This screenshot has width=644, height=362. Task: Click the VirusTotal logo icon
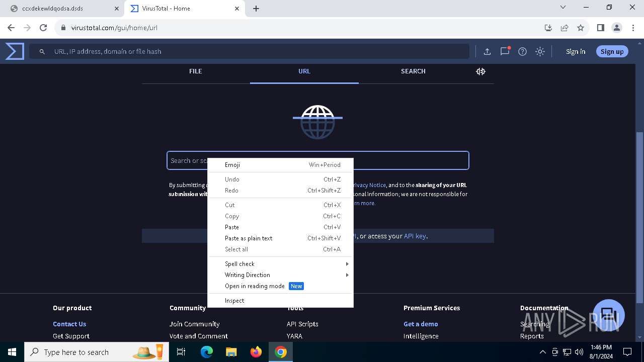15,51
